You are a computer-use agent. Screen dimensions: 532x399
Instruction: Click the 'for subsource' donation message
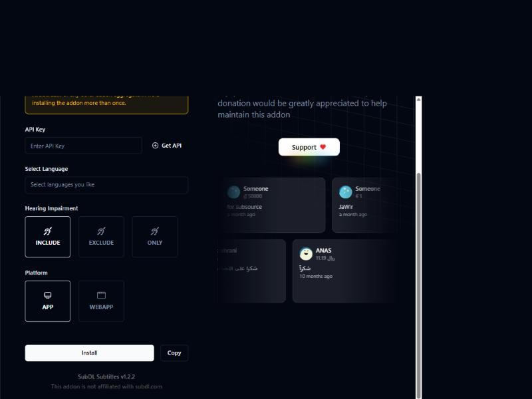pyautogui.click(x=244, y=207)
